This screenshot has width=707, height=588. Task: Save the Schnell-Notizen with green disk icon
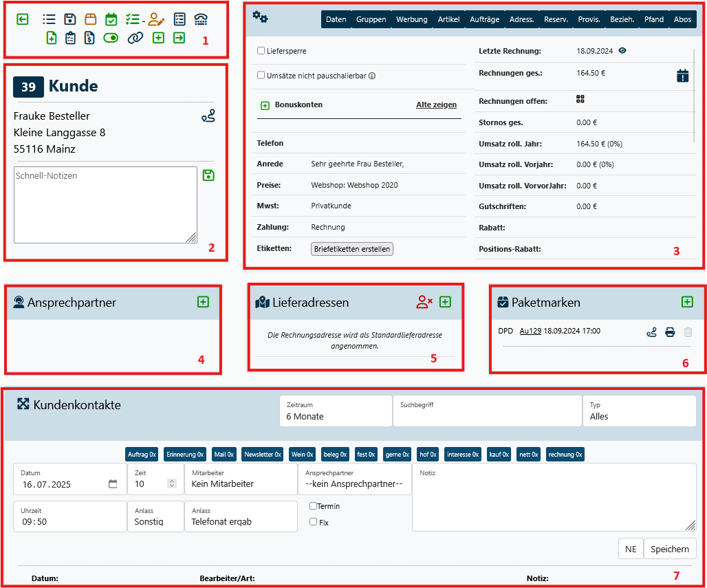(208, 176)
